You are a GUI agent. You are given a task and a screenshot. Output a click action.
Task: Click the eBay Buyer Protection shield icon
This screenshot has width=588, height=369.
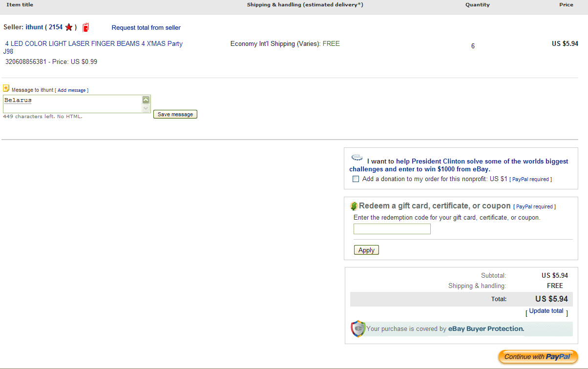pyautogui.click(x=358, y=329)
